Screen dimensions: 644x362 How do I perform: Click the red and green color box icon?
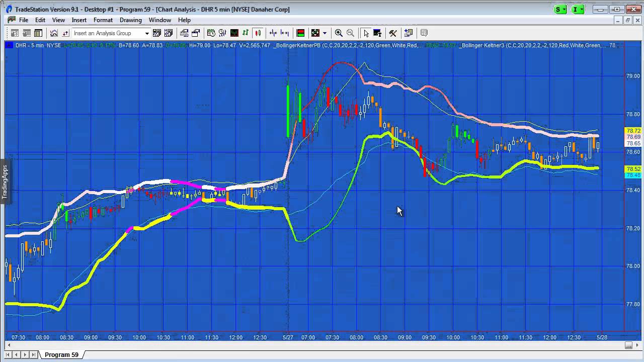pyautogui.click(x=300, y=33)
